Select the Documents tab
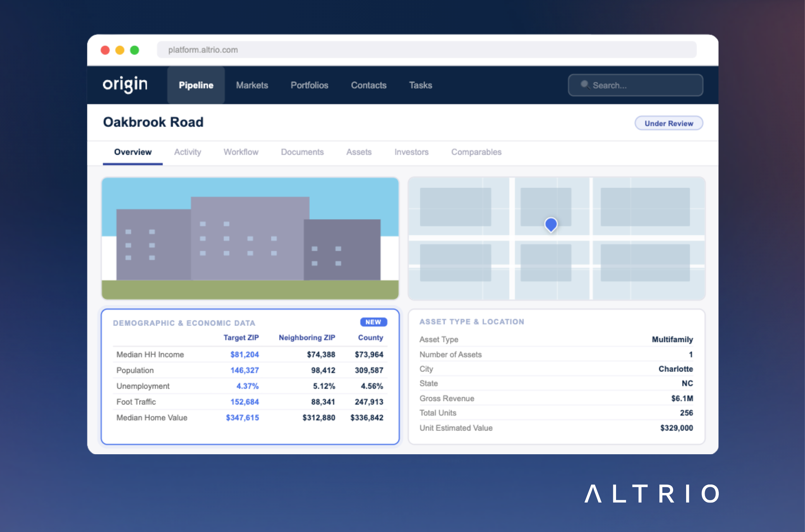805x532 pixels. (x=302, y=152)
